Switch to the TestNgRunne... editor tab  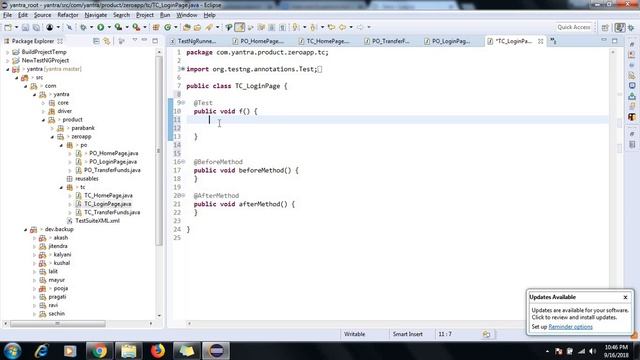click(197, 41)
